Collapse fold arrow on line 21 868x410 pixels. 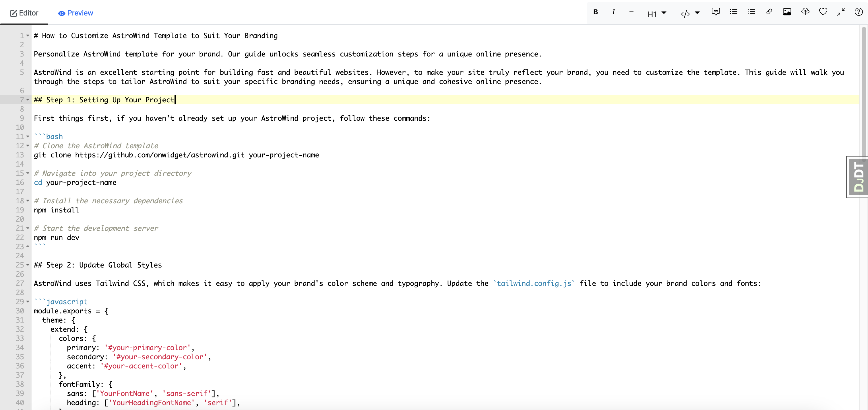[28, 229]
